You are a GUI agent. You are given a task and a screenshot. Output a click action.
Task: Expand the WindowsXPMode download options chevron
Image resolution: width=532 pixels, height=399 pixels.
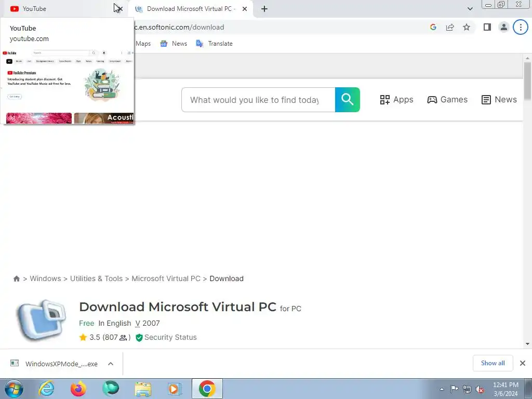tap(111, 364)
